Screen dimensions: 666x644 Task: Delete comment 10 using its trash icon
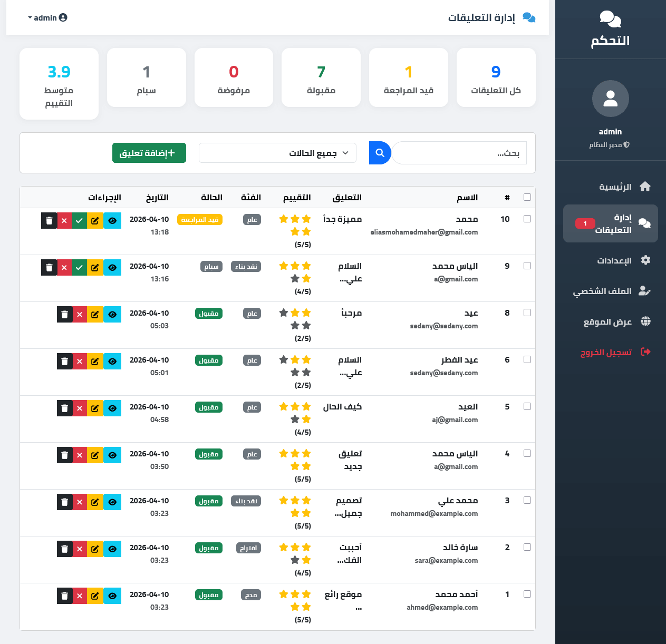[x=49, y=221]
